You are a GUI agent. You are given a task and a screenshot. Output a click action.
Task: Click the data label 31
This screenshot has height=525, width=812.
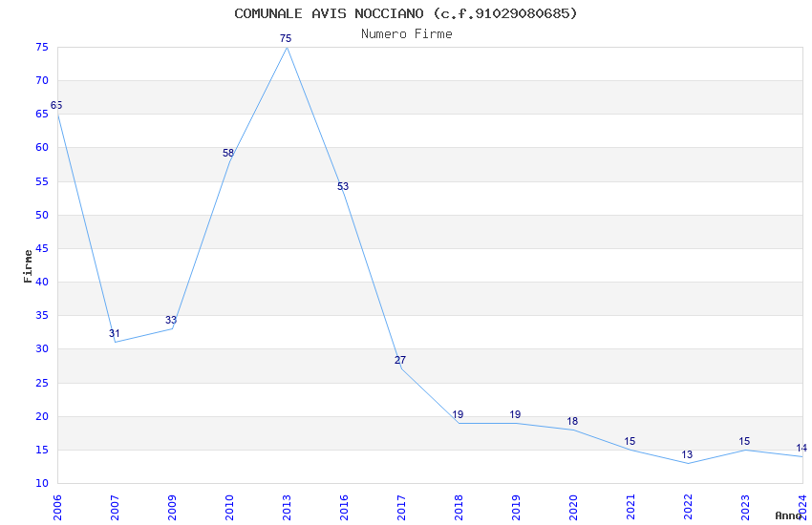114,334
